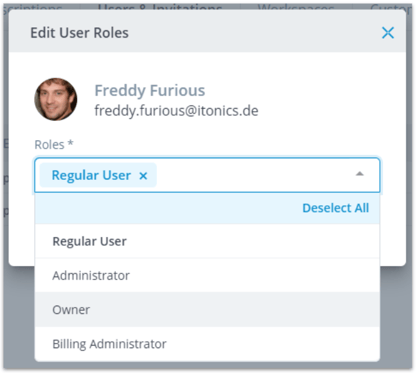416x373 pixels.
Task: Click the Deselect All link
Action: [335, 208]
